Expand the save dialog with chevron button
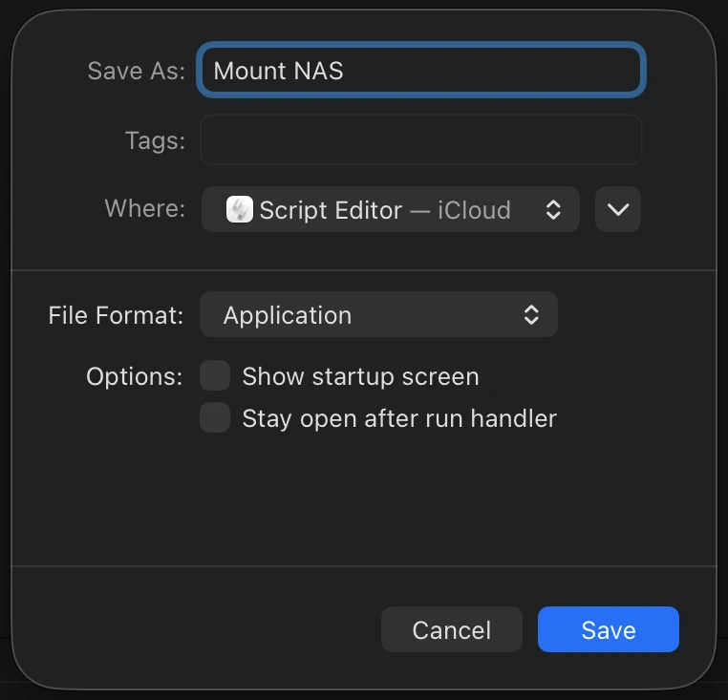Viewport: 728px width, 700px height. pos(618,209)
